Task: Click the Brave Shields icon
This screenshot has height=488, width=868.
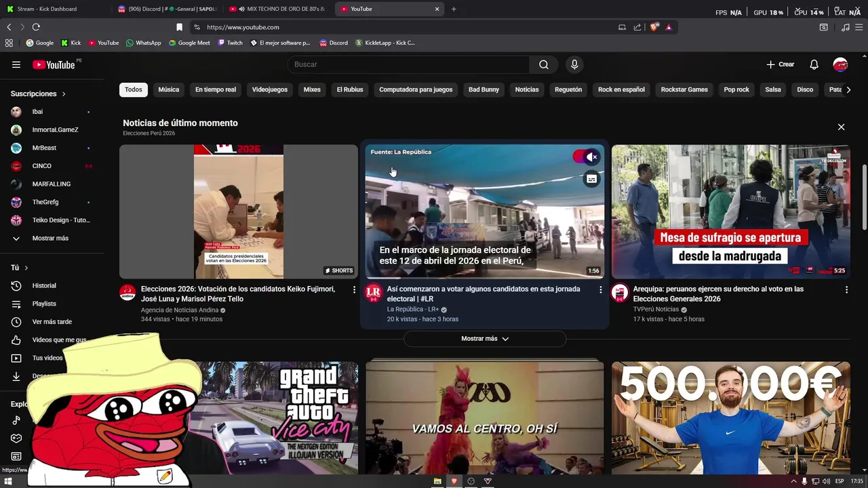Action: tap(654, 27)
